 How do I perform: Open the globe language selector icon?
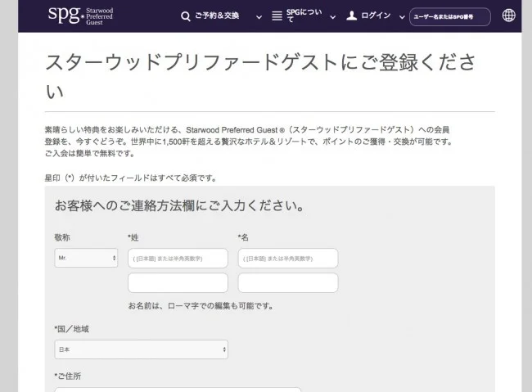(508, 16)
